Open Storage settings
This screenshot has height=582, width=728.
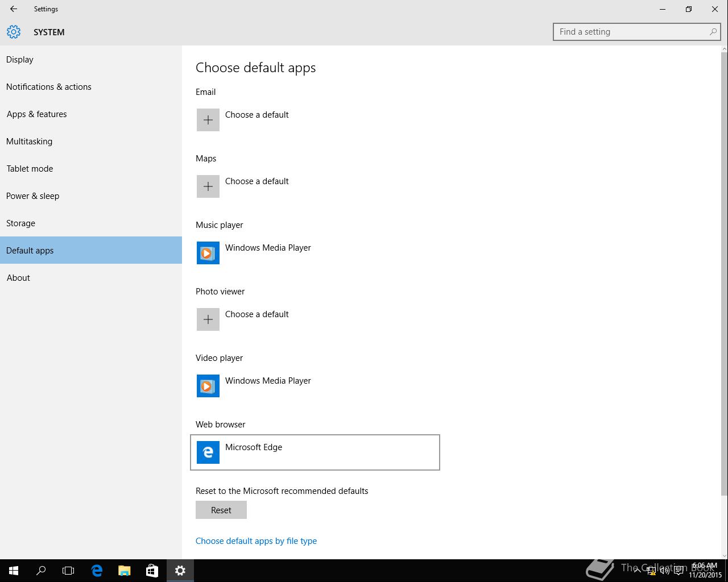tap(91, 223)
